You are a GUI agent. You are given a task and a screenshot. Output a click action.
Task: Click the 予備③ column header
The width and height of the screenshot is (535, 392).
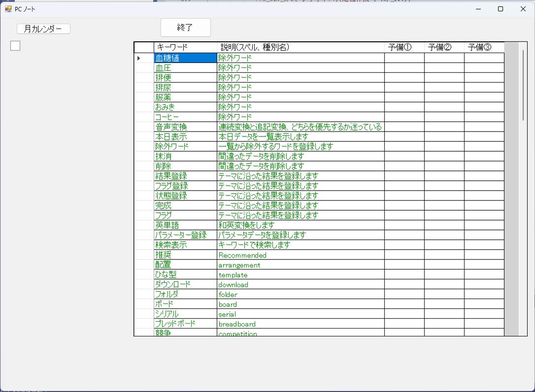pos(484,47)
